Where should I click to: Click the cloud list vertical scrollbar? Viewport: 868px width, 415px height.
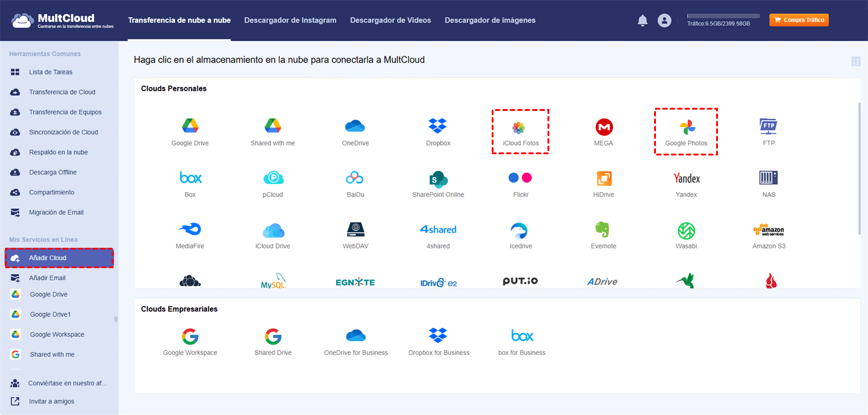(x=859, y=168)
